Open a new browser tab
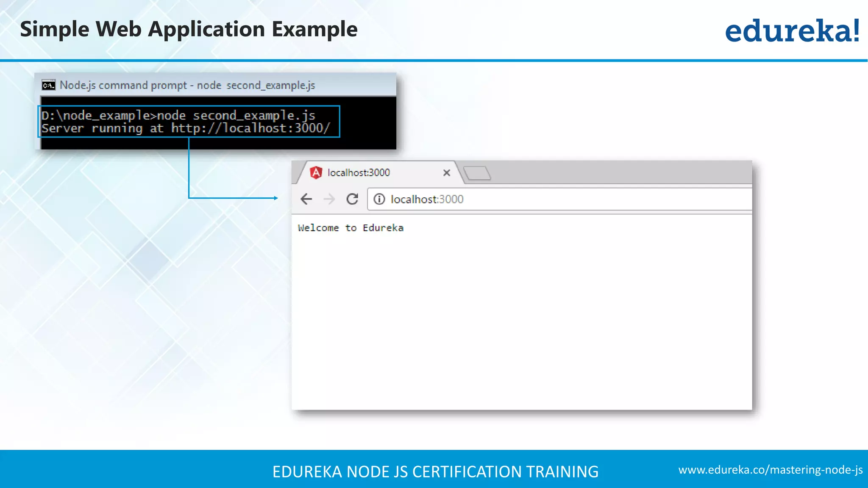Image resolution: width=868 pixels, height=488 pixels. click(x=477, y=173)
